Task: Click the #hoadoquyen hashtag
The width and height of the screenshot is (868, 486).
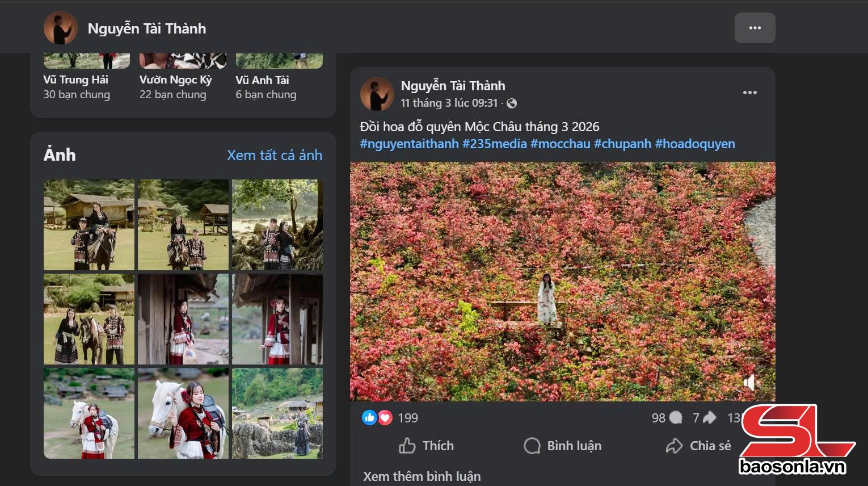Action: [694, 144]
